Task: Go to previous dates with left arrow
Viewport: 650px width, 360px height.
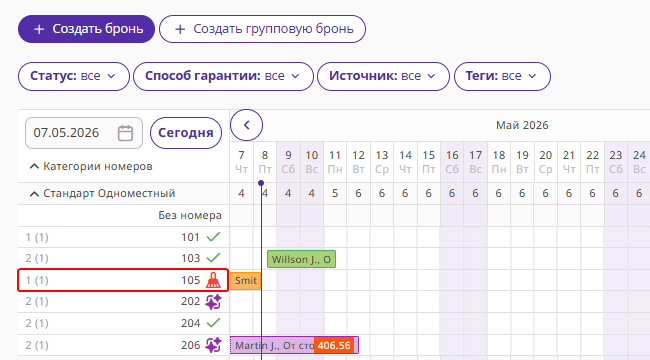Action: pos(246,125)
